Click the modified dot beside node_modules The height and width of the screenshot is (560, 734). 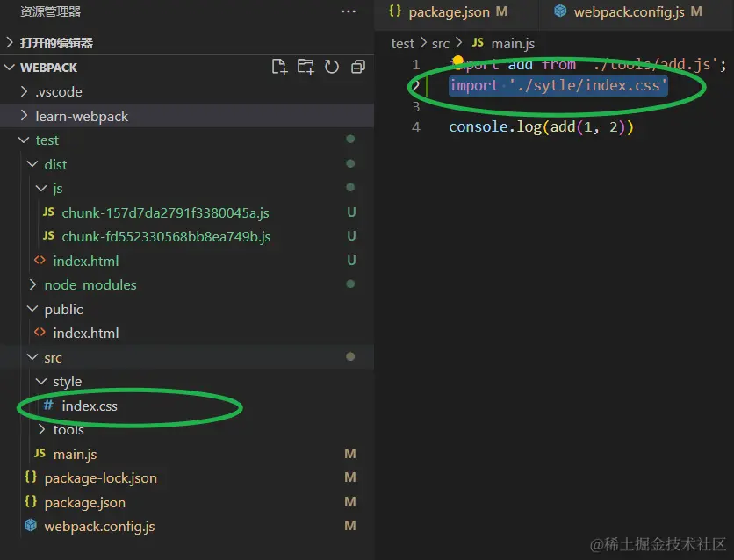click(x=350, y=284)
